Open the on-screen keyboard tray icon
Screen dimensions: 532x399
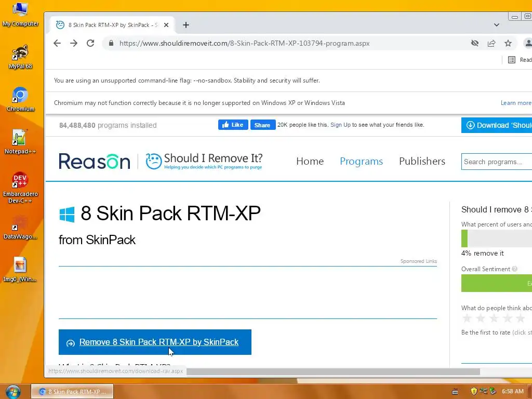455,392
